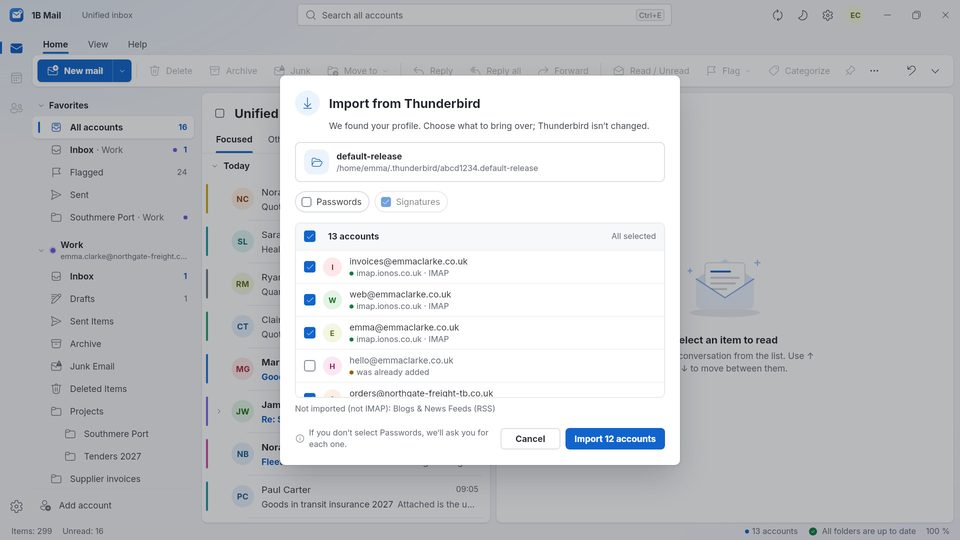Uncheck web@emmaclarke.co.uk account
Viewport: 960px width, 540px height.
click(x=310, y=300)
